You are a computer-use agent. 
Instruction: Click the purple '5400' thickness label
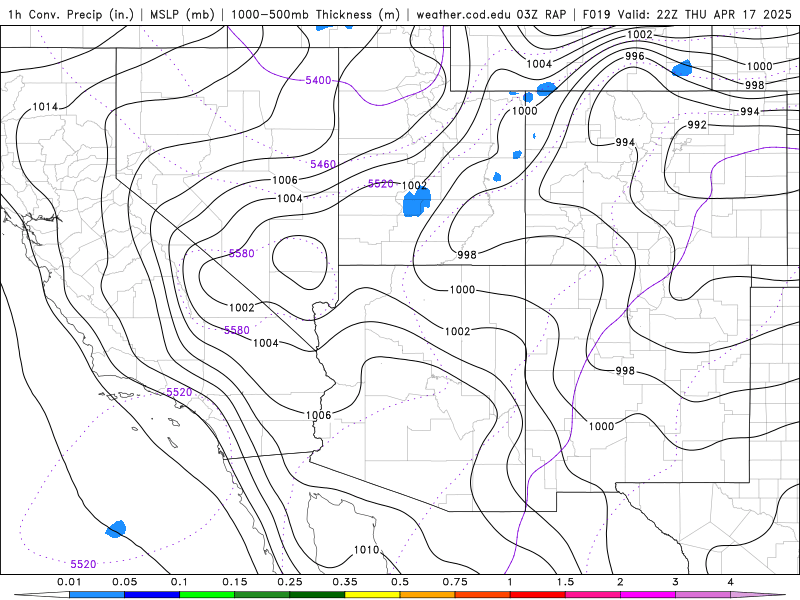click(318, 80)
